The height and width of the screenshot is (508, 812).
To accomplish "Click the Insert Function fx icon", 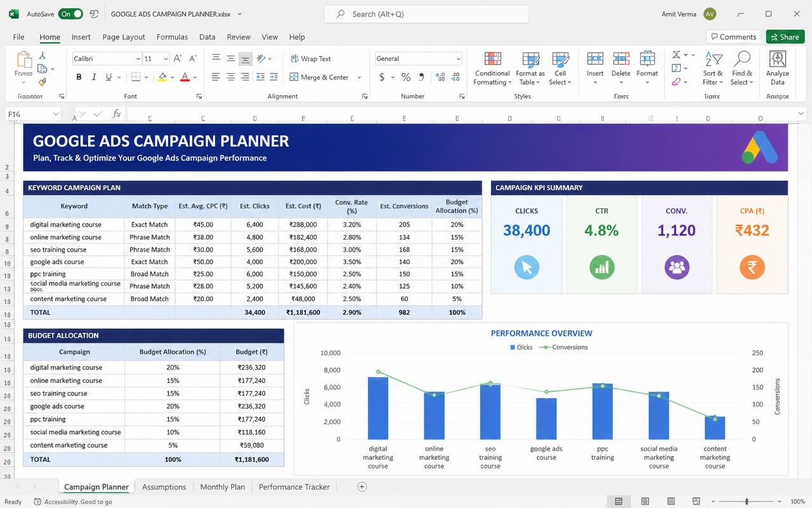I will coord(116,114).
